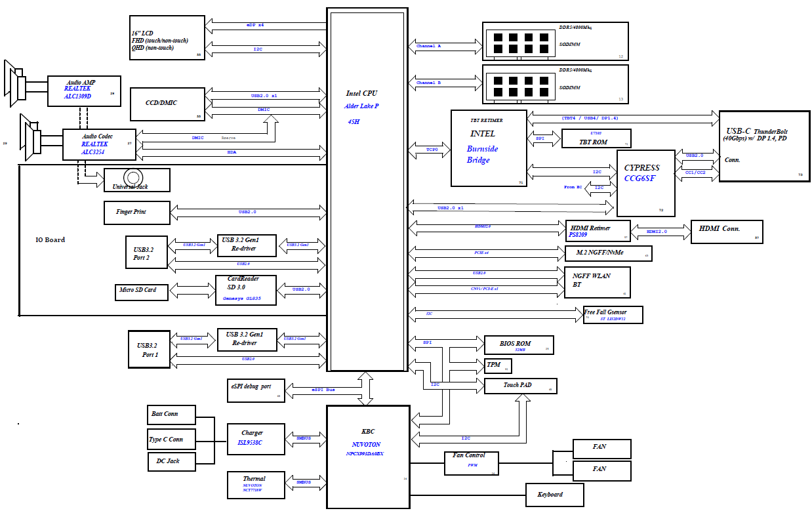Image resolution: width=812 pixels, height=515 pixels.
Task: Select the M.2 NGFF/NVMe block
Action: point(609,253)
